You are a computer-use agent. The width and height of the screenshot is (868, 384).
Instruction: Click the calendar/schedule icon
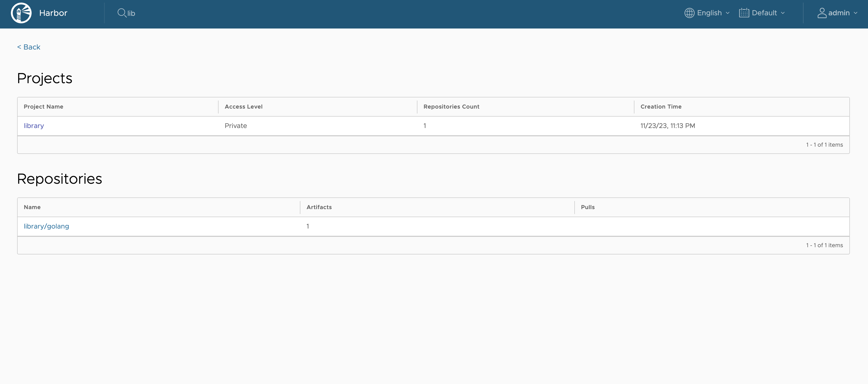[x=744, y=12]
